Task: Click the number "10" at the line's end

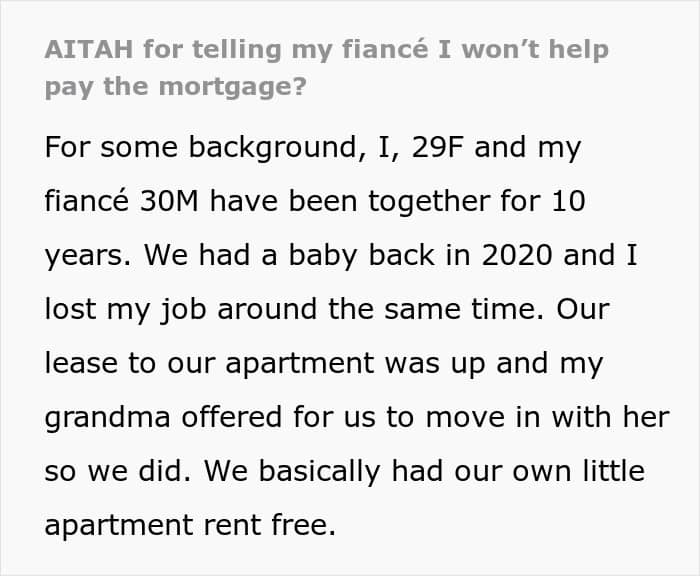Action: (568, 201)
